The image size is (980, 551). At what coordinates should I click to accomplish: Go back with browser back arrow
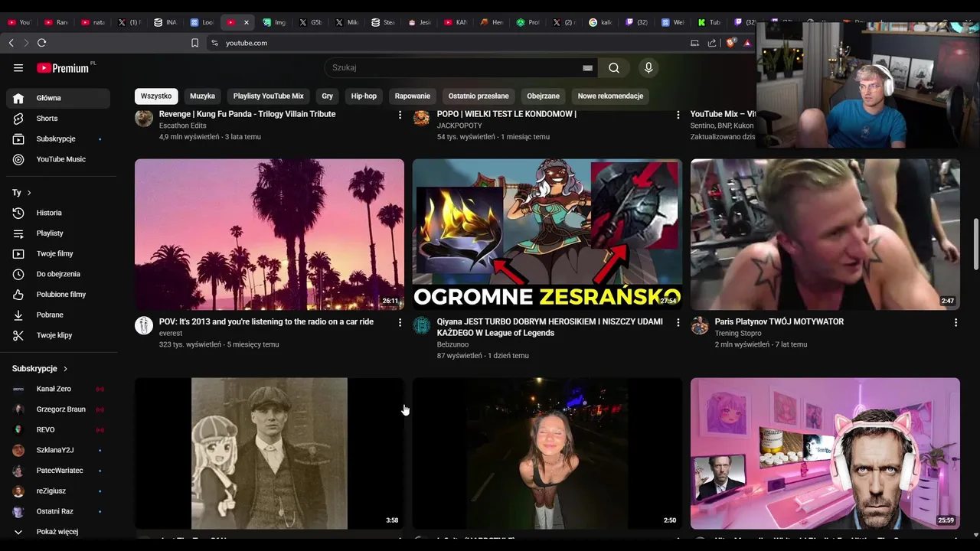click(11, 43)
